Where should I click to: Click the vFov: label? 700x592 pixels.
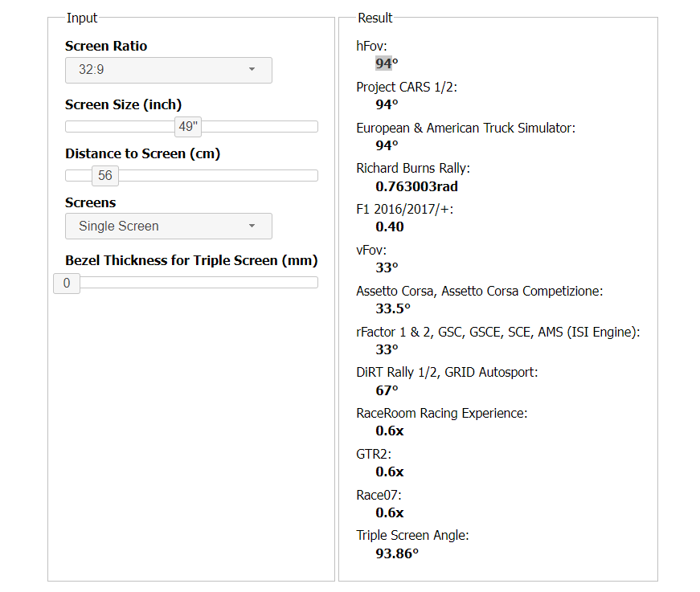point(371,251)
